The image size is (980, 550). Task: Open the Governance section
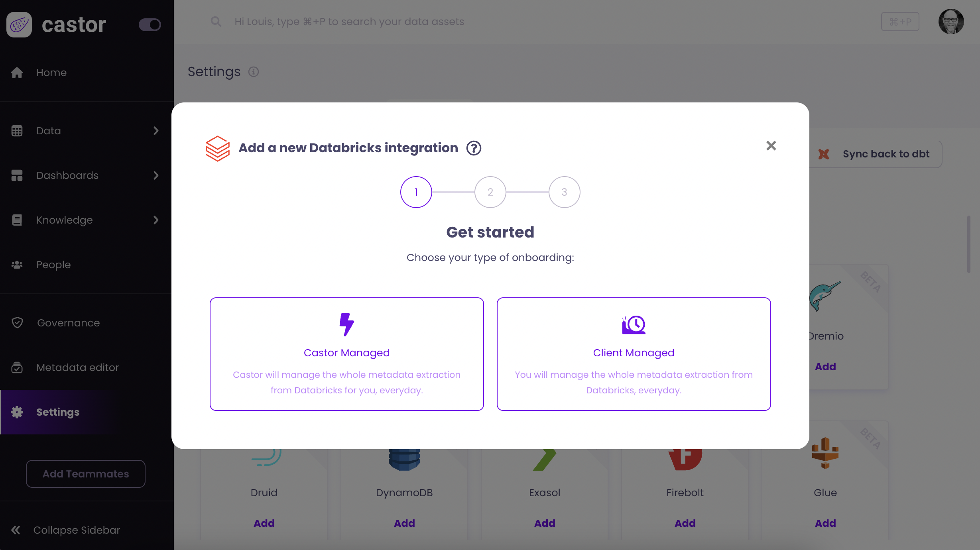point(68,323)
